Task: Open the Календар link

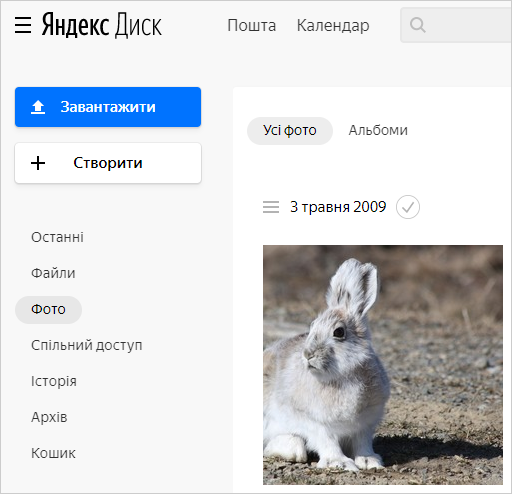Action: (x=333, y=26)
